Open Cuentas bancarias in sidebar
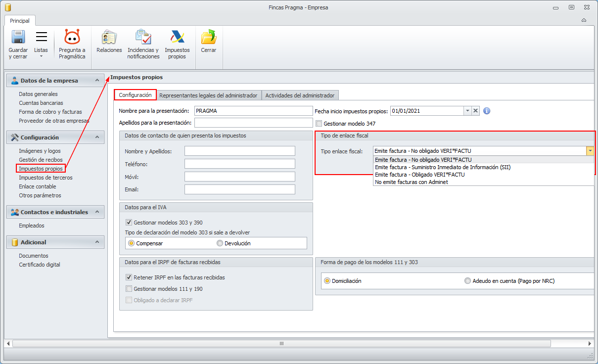The image size is (598, 364). (41, 103)
